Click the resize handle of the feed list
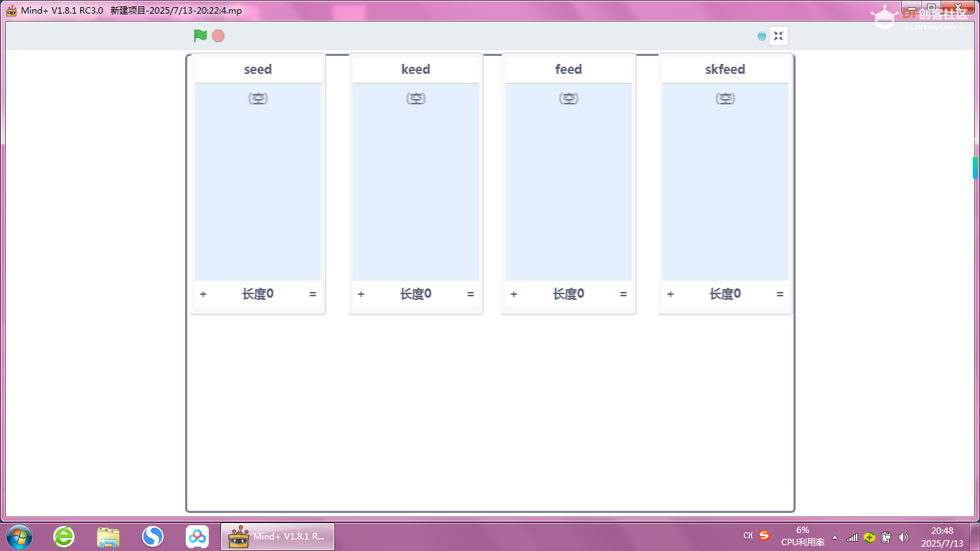 (623, 294)
